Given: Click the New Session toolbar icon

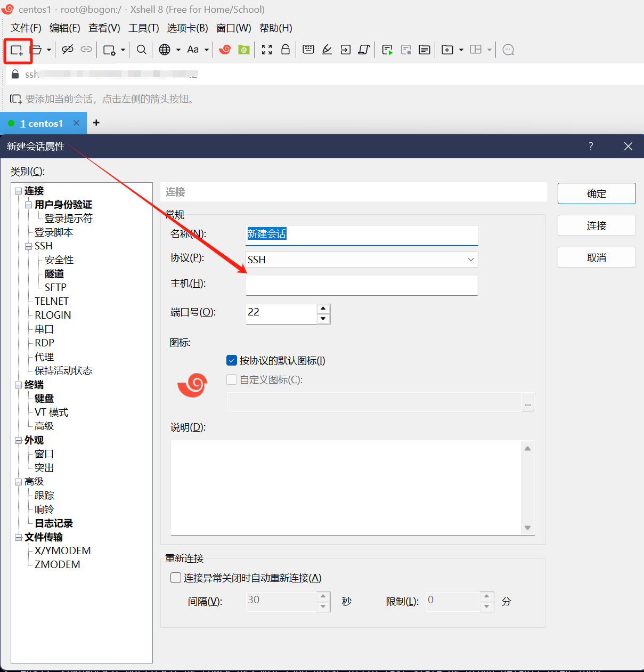Looking at the screenshot, I should 17,50.
